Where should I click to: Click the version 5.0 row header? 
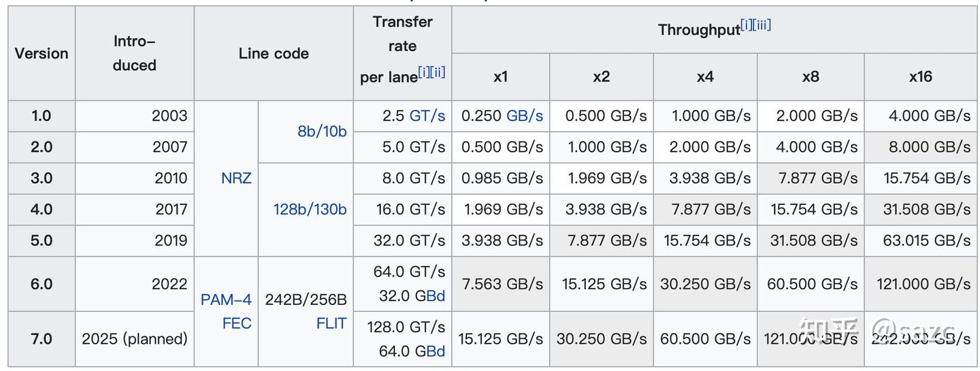point(42,240)
